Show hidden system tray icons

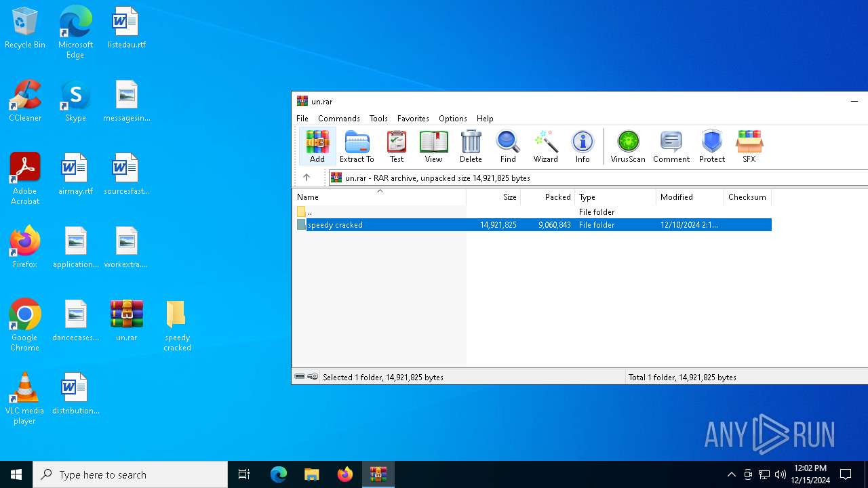point(731,474)
